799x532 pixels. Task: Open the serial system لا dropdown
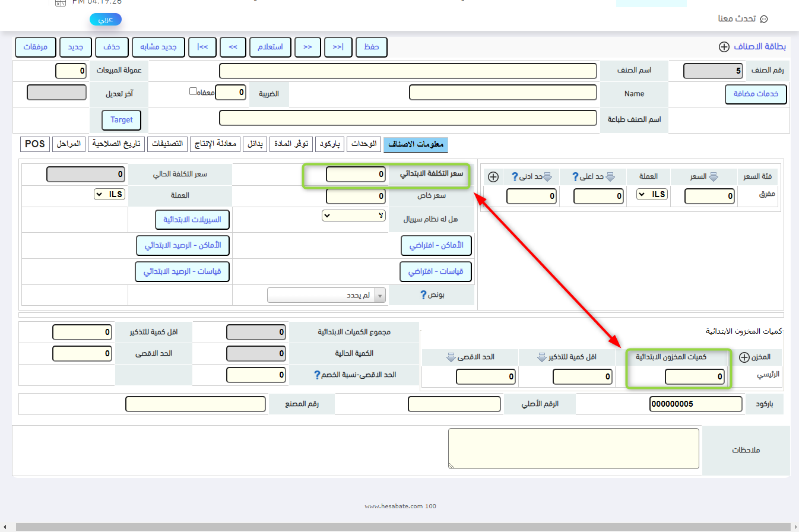tap(354, 215)
